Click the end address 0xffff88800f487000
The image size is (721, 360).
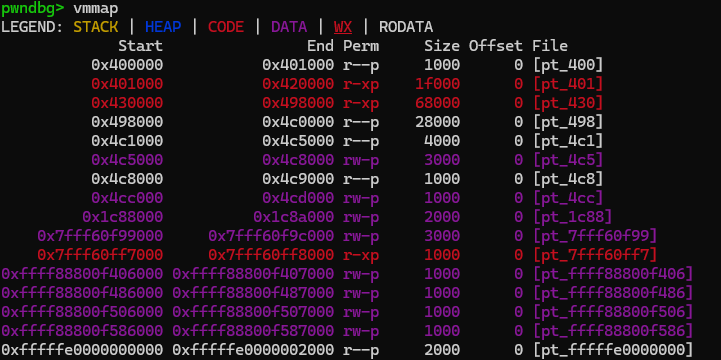coord(253,292)
